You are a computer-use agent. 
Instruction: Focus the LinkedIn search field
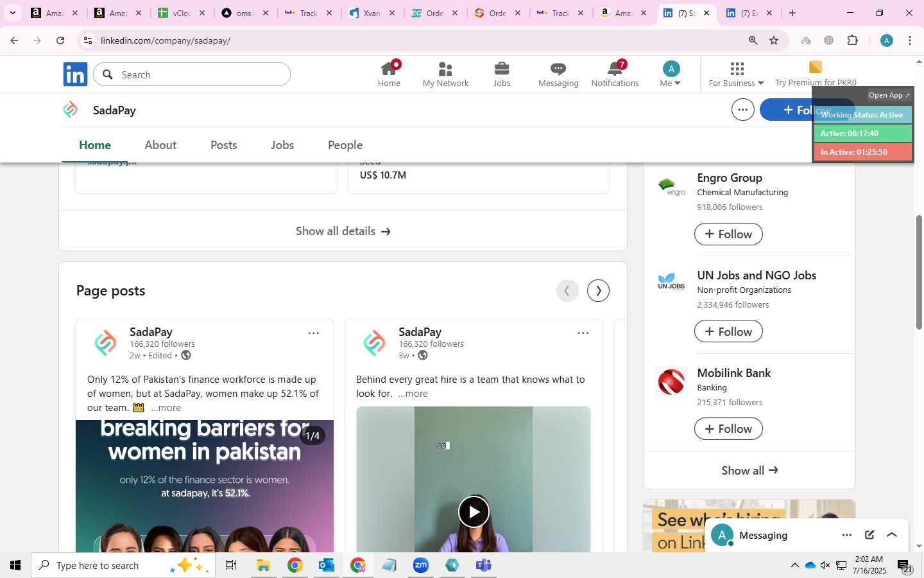[192, 74]
